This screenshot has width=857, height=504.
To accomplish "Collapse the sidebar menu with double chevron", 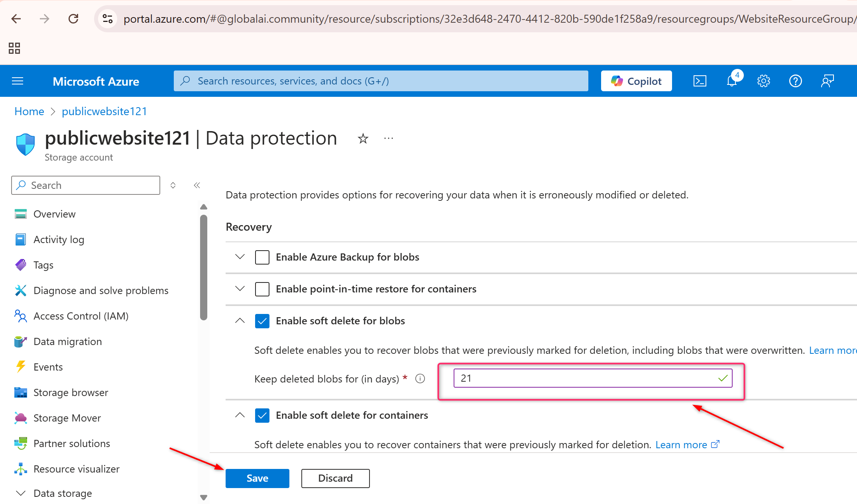I will [197, 185].
